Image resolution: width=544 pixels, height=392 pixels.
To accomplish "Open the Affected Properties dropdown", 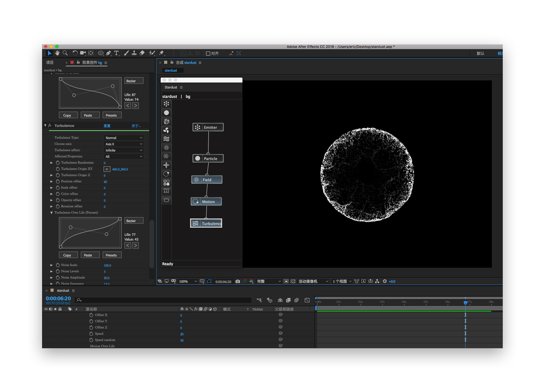I will tap(124, 156).
